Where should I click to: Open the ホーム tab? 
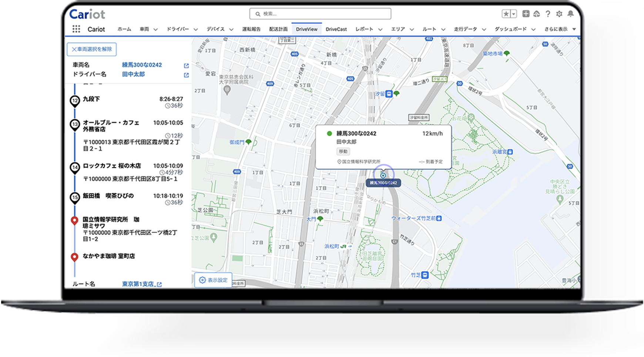pos(124,29)
